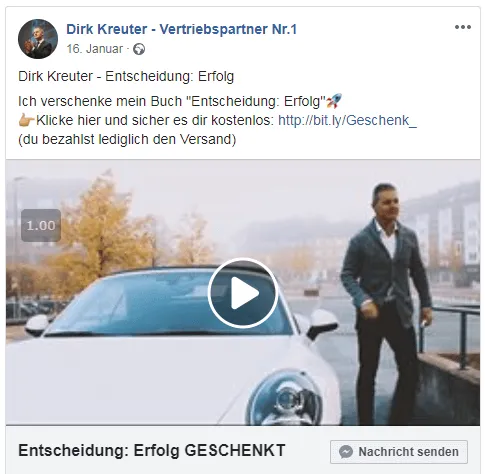
Task: Open headline Entscheidung: Erfolg GESCHENKT
Action: point(152,450)
